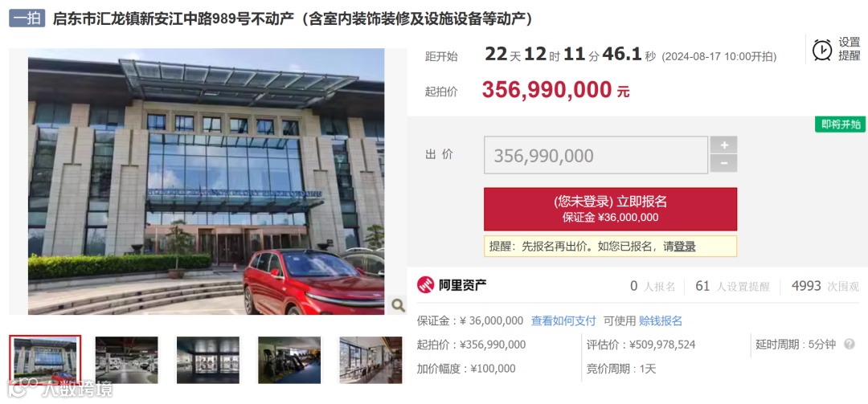Open the 查看如何支付 link
The image size is (868, 404).
(563, 320)
